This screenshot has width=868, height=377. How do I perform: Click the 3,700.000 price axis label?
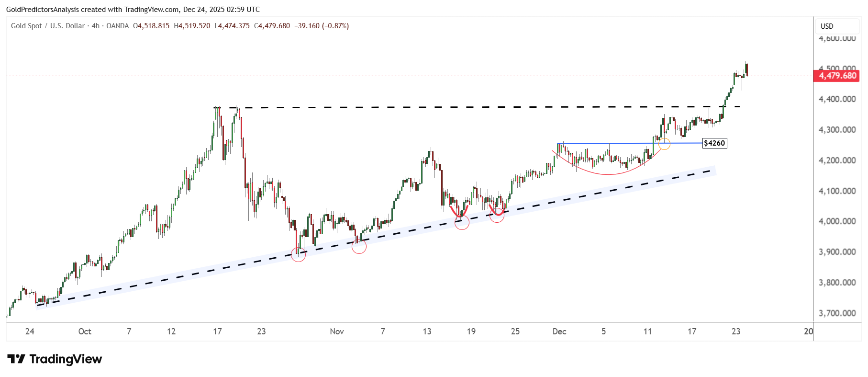837,313
